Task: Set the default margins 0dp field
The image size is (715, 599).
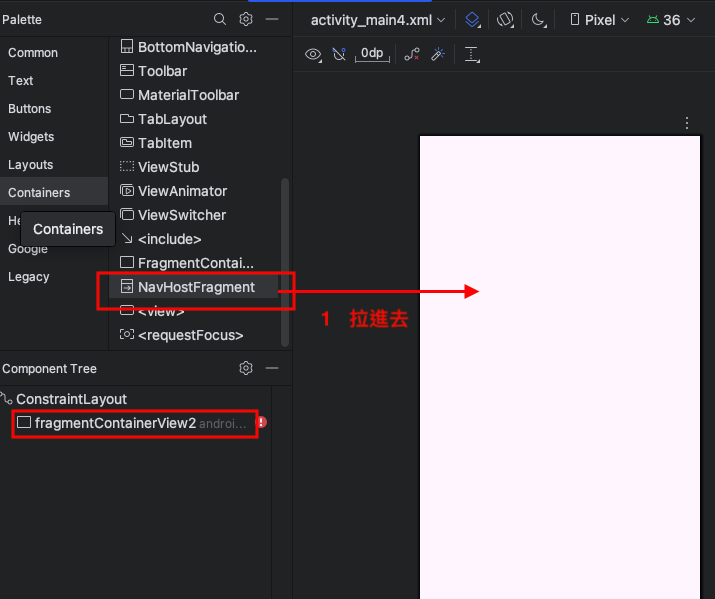Action: 374,54
